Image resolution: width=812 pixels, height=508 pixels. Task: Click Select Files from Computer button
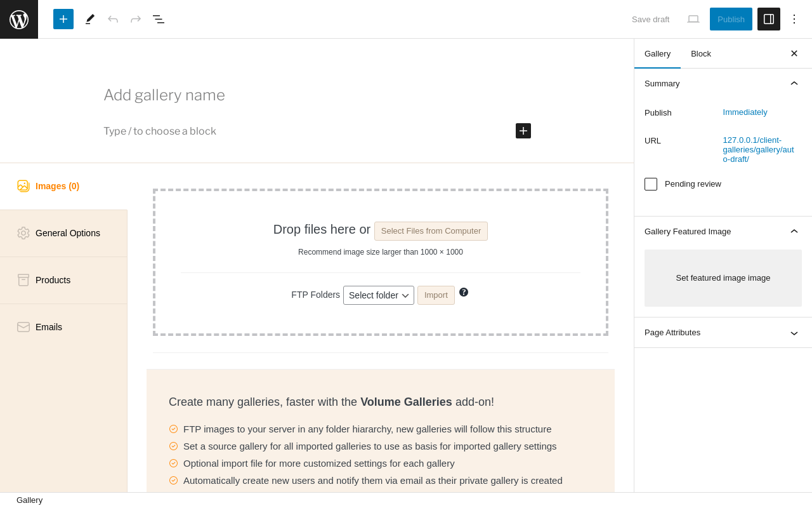(x=431, y=231)
